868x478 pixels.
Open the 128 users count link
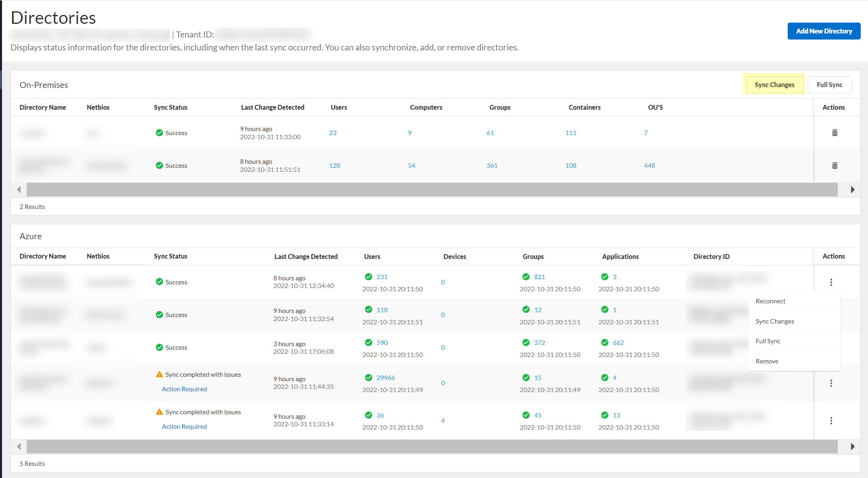(334, 165)
